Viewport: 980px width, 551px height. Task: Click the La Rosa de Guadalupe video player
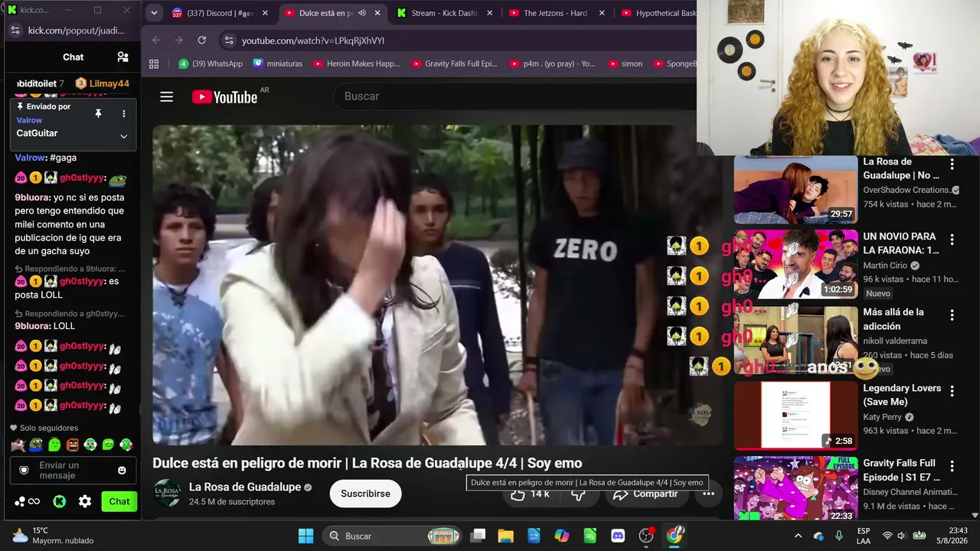point(437,285)
